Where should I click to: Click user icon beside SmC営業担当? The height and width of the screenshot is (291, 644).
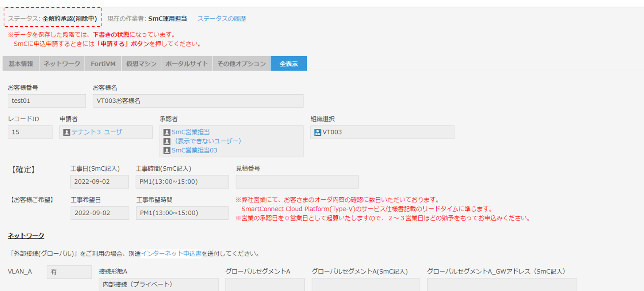click(167, 132)
